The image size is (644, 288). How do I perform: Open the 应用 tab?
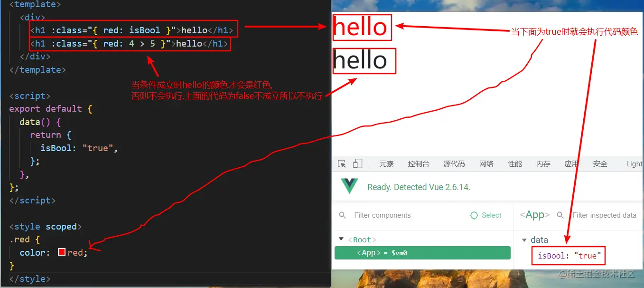[572, 164]
